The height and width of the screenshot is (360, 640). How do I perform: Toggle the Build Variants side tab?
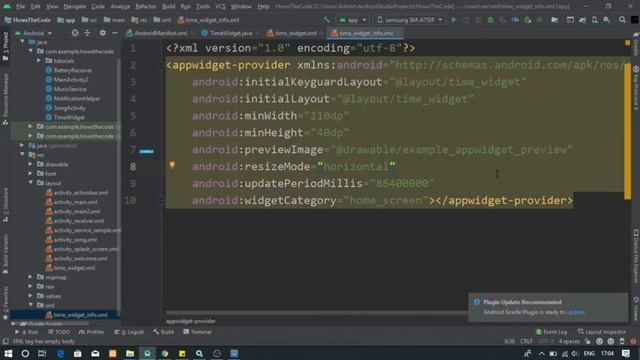coord(5,253)
